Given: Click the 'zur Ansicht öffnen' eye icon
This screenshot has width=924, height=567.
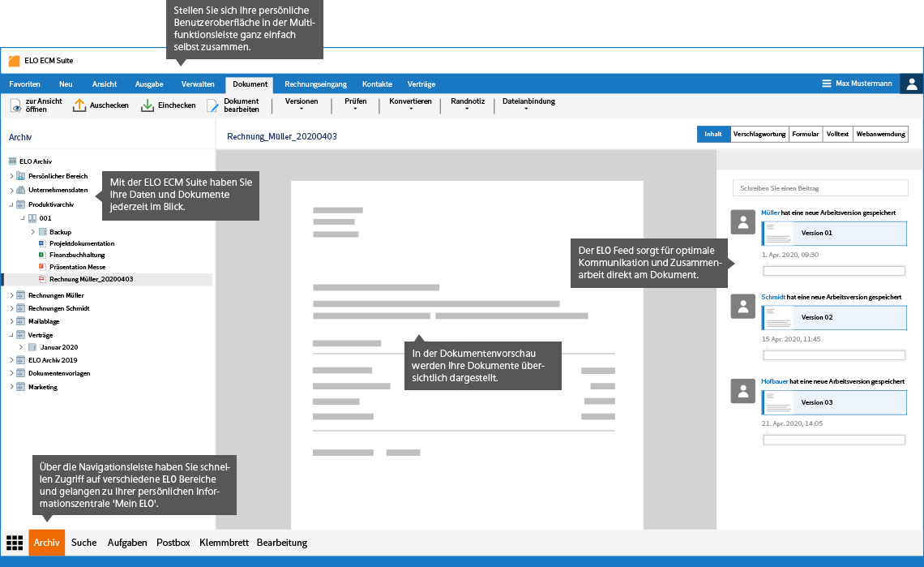Looking at the screenshot, I should coord(16,105).
